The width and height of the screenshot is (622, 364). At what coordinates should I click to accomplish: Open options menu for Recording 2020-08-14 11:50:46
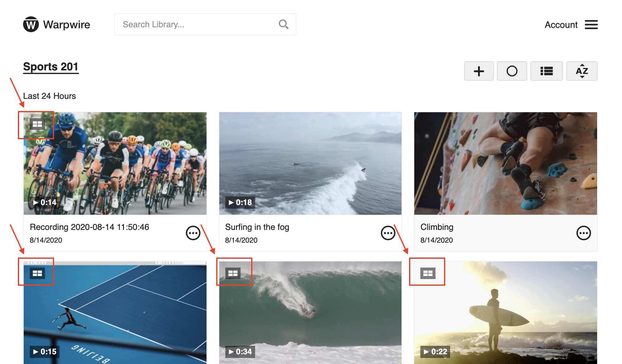pos(193,233)
